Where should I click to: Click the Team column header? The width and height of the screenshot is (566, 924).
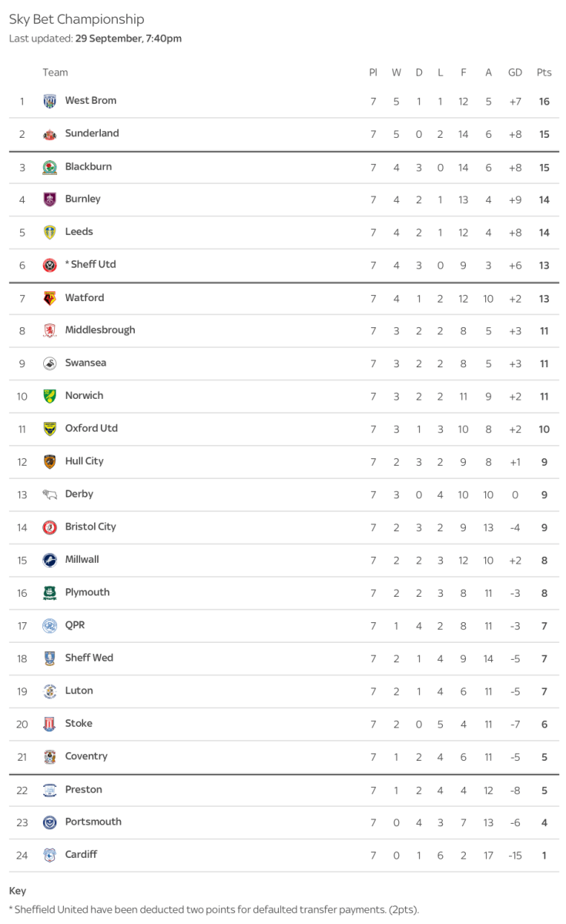pos(55,72)
